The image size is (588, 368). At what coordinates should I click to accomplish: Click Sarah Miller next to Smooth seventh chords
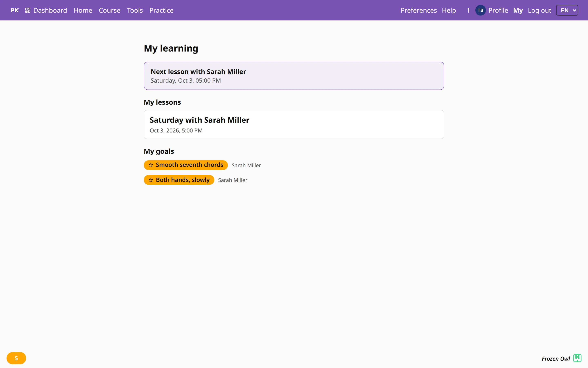tap(246, 165)
